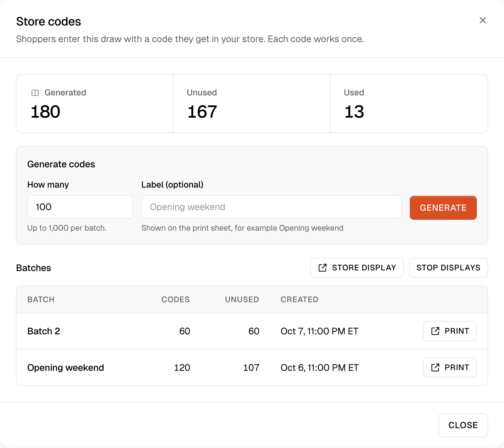Click the CREATED column header
Image resolution: width=504 pixels, height=448 pixels.
pos(299,300)
